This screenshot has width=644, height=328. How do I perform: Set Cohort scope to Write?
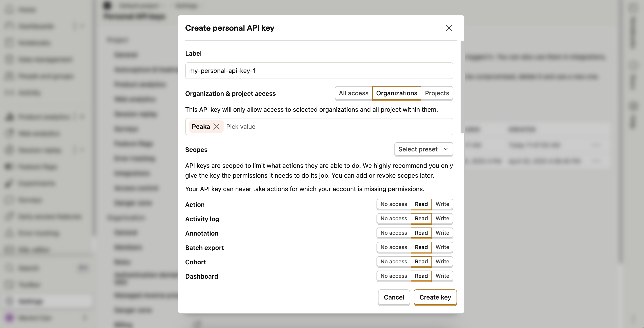click(442, 261)
